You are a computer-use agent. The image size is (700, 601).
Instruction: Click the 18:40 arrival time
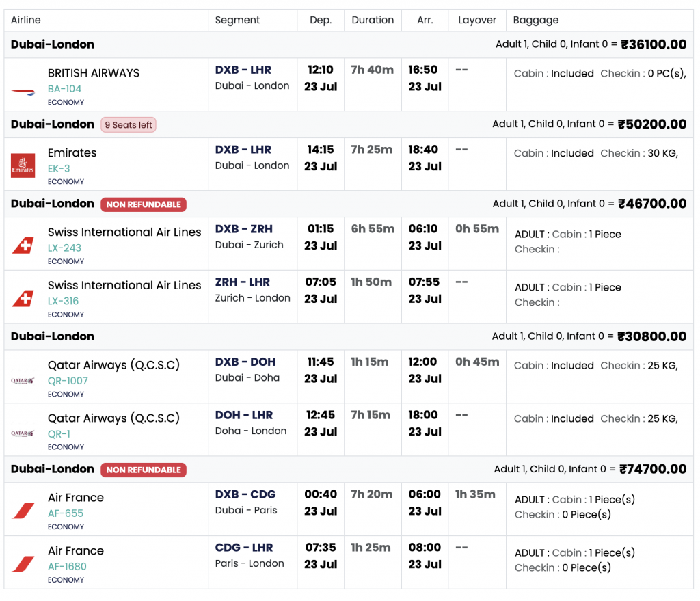(x=423, y=150)
